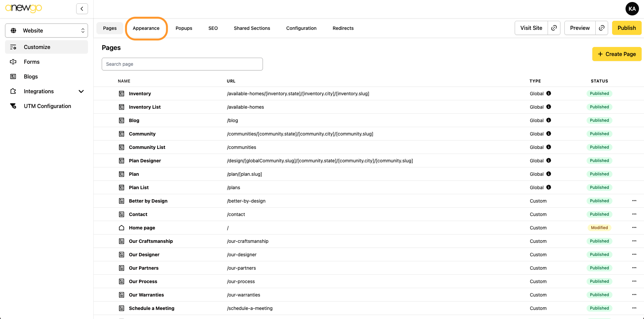The image size is (644, 319).
Task: Copy link icon beside Visit Site
Action: (x=554, y=28)
